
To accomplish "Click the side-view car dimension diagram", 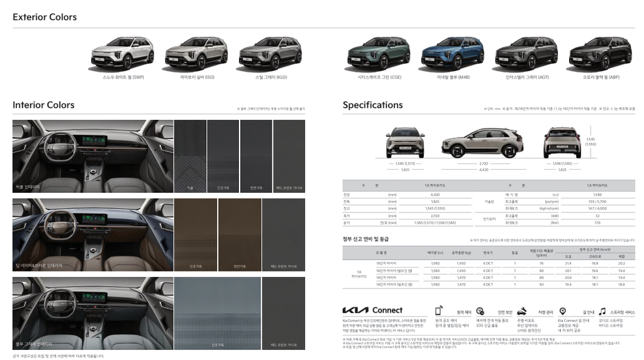I will click(482, 143).
